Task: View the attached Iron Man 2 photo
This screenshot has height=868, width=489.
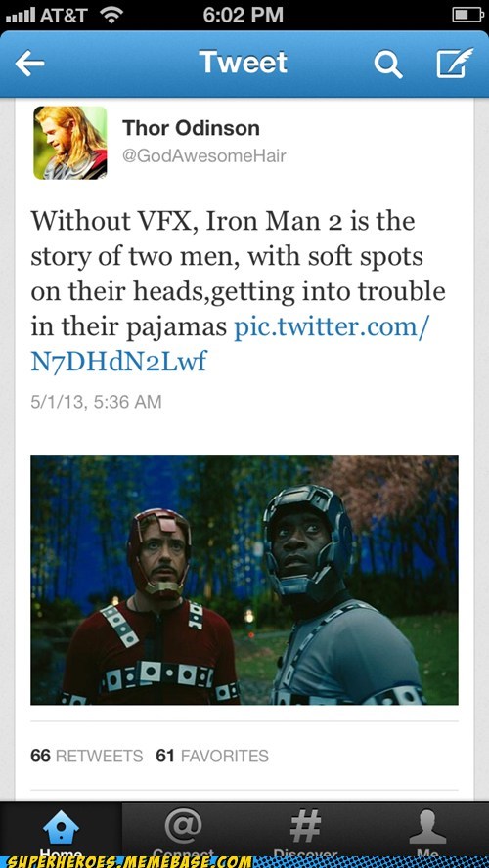Action: click(244, 580)
